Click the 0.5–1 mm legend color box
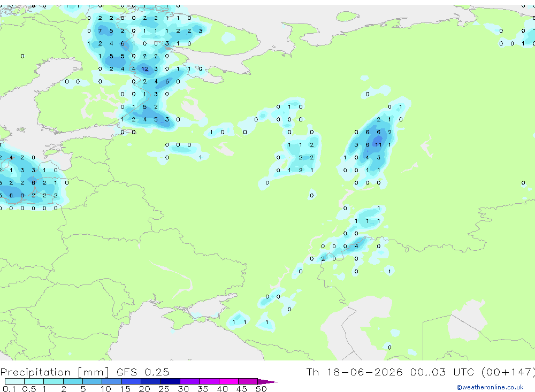This screenshot has width=535, height=392. pyautogui.click(x=34, y=381)
